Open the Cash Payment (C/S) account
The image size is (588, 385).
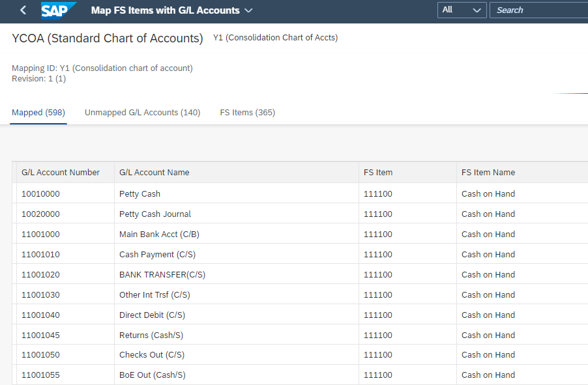click(156, 254)
